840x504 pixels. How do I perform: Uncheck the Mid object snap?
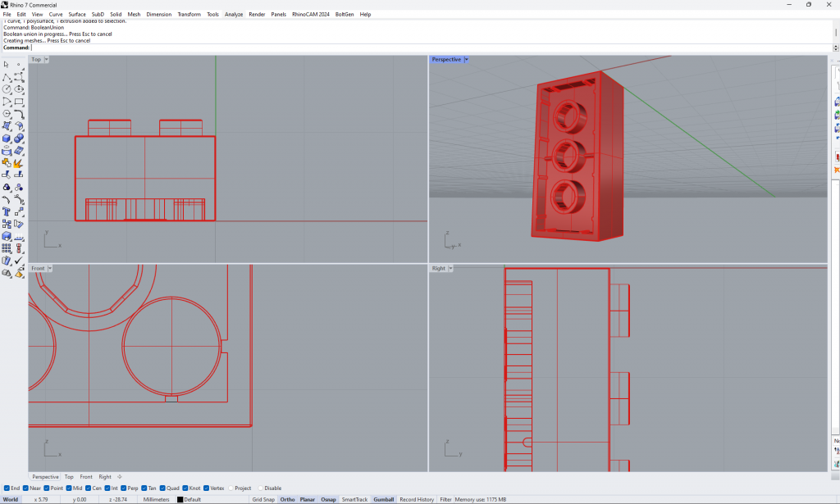tap(69, 488)
